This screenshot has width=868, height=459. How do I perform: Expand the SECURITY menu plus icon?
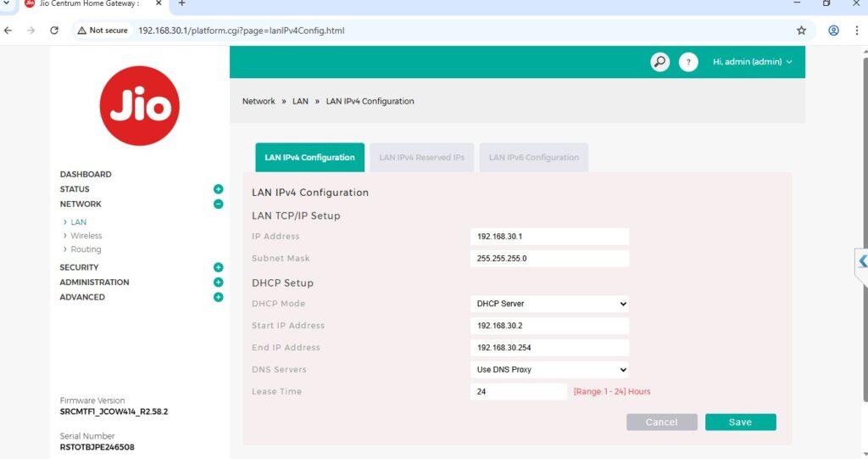pyautogui.click(x=219, y=267)
